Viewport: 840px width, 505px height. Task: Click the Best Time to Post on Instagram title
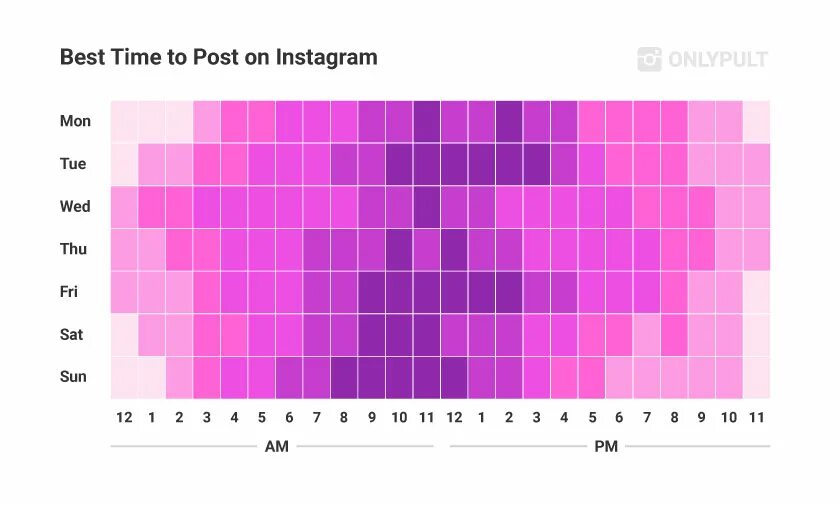pos(219,57)
